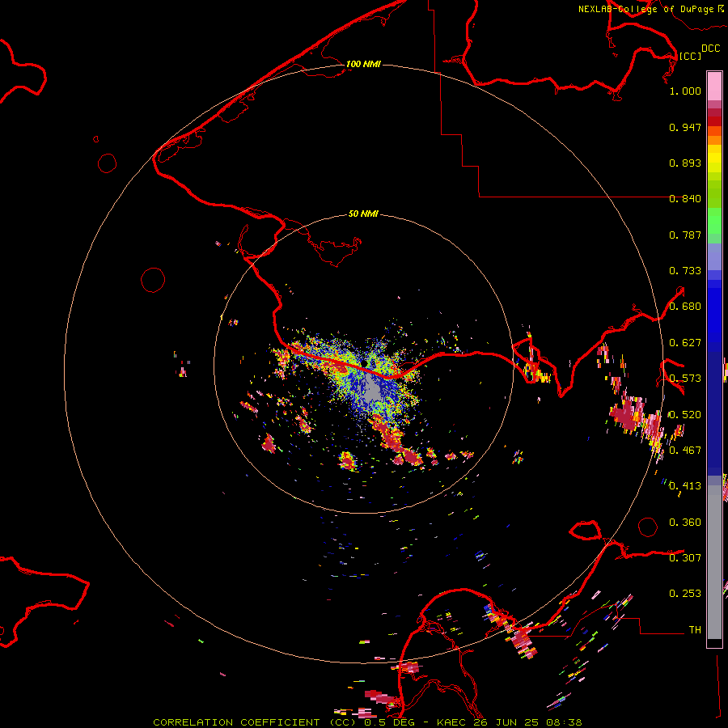Pick the light pink swatch atop color bar
Image resolution: width=728 pixels, height=728 pixels.
[x=714, y=87]
